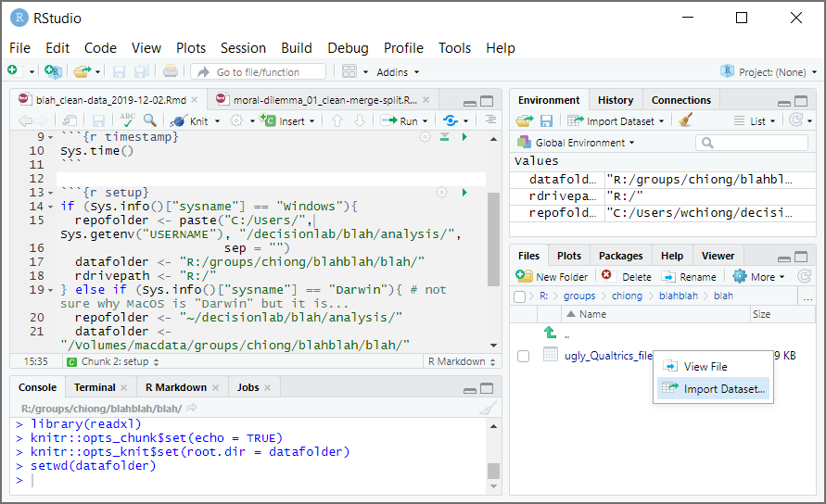The image size is (826, 504).
Task: Print the current file
Action: (171, 71)
